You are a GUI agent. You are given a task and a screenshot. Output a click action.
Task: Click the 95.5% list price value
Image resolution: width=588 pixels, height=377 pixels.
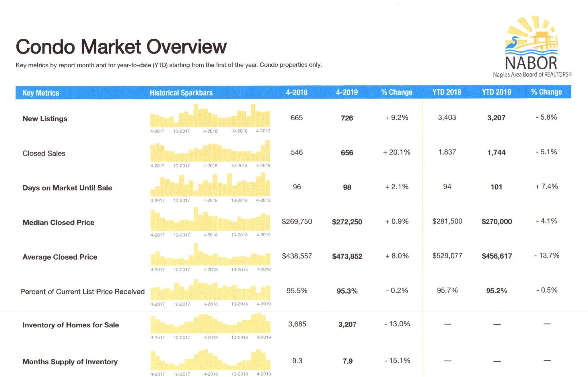coord(297,290)
